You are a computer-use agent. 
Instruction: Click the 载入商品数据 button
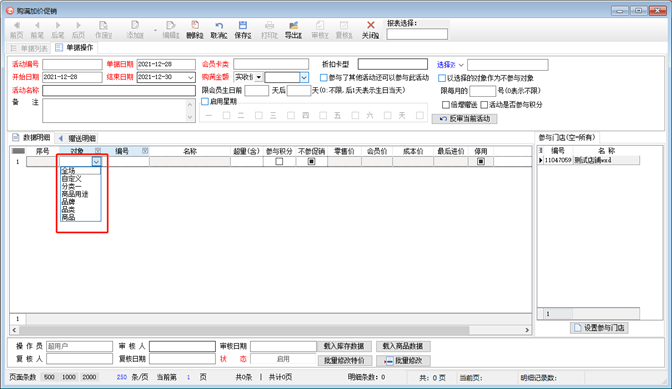pos(403,346)
